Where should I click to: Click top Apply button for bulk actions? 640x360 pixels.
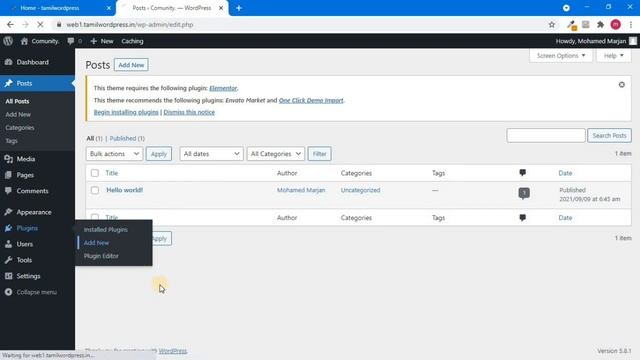point(159,154)
